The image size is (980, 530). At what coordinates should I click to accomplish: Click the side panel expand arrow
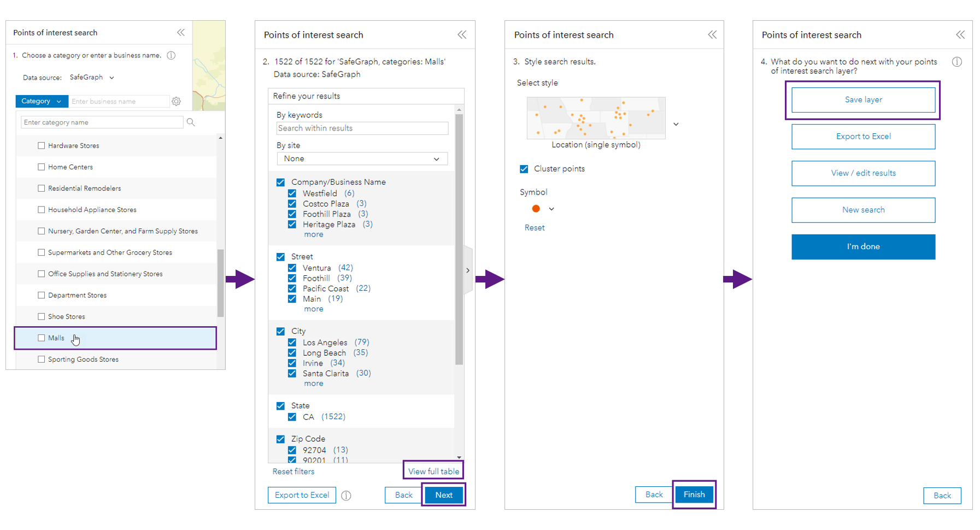[x=468, y=270]
